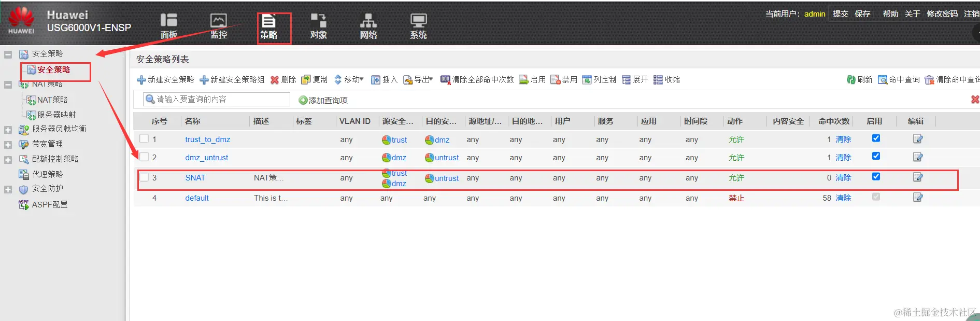Click the 禁用 disable toolbar button
Viewport: 980px width, 321px height.
(564, 79)
